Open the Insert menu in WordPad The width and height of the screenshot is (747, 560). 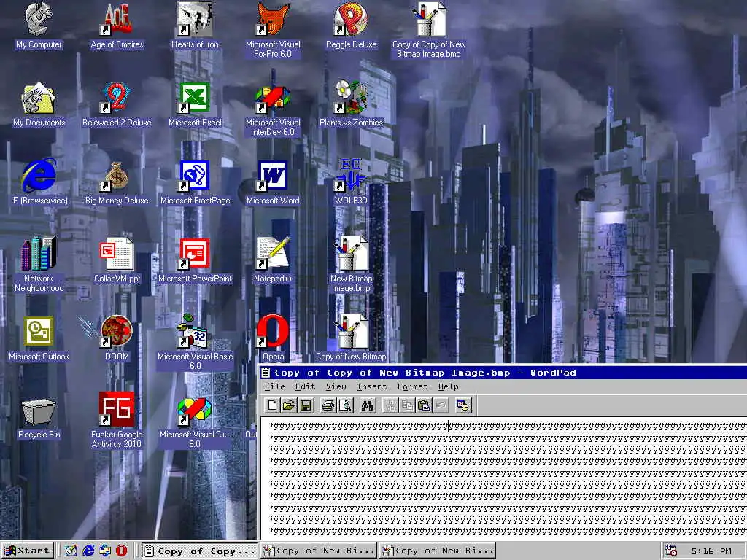pos(371,386)
